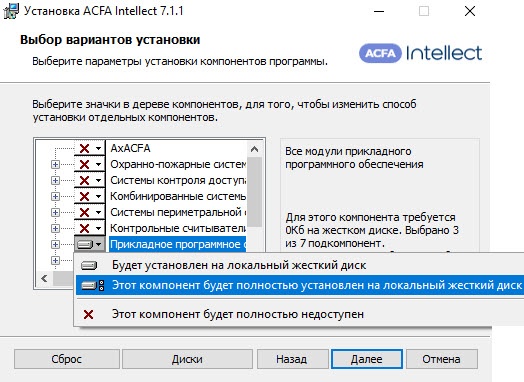The width and height of the screenshot is (524, 382).
Task: Click the red X icon for Системы контроля доступа
Action: click(x=85, y=180)
